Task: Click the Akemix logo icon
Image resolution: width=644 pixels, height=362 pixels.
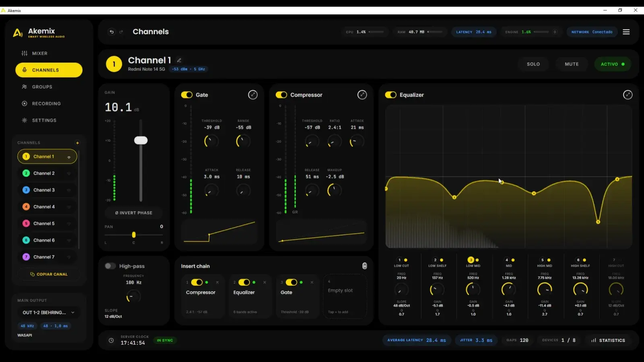Action: 18,33
